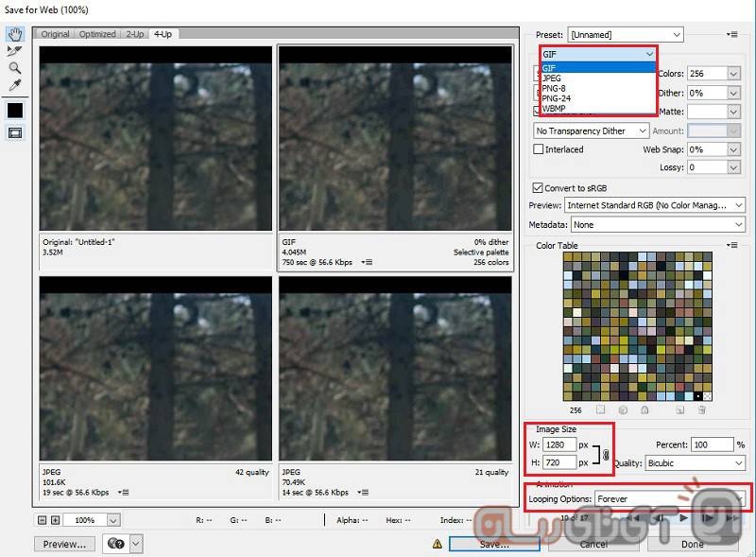Select the Zoom tool

pyautogui.click(x=15, y=68)
